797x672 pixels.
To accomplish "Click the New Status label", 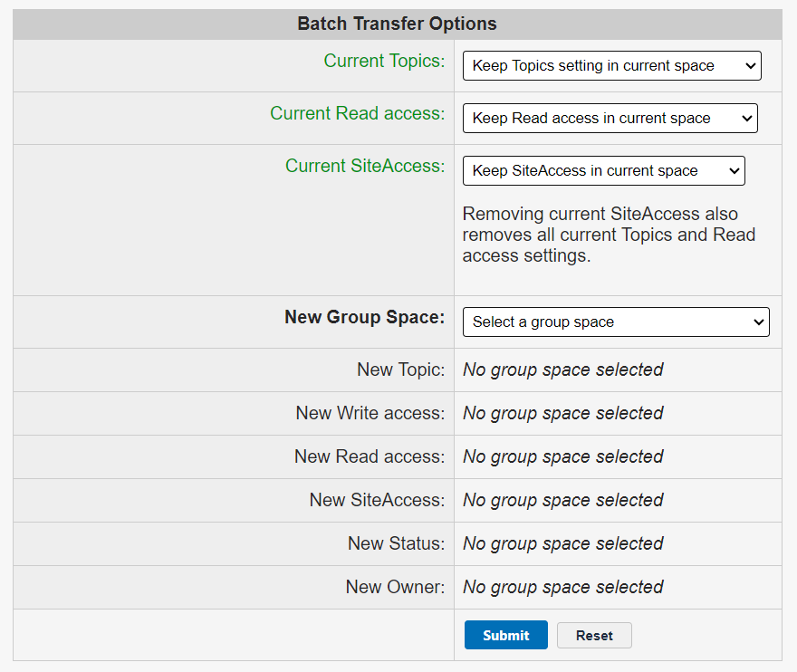I will pyautogui.click(x=396, y=543).
